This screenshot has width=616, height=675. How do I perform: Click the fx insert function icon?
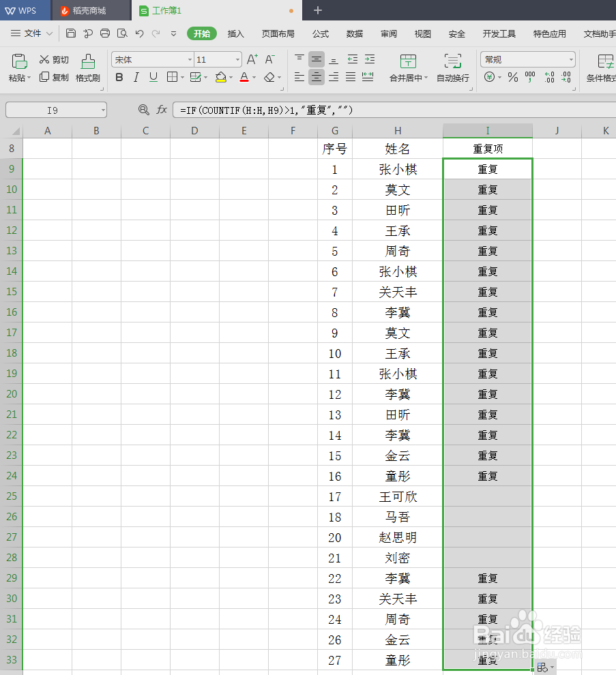[162, 110]
